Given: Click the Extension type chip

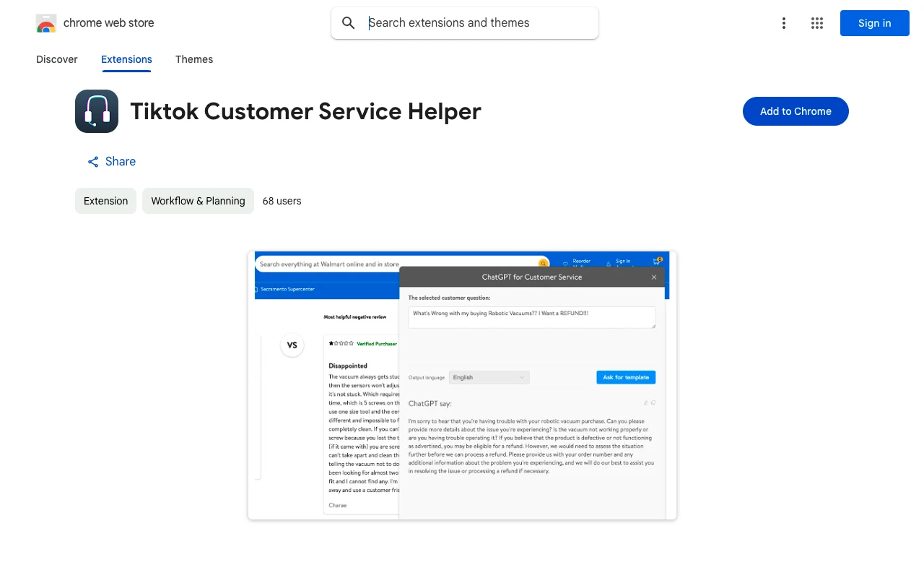Looking at the screenshot, I should [x=105, y=201].
